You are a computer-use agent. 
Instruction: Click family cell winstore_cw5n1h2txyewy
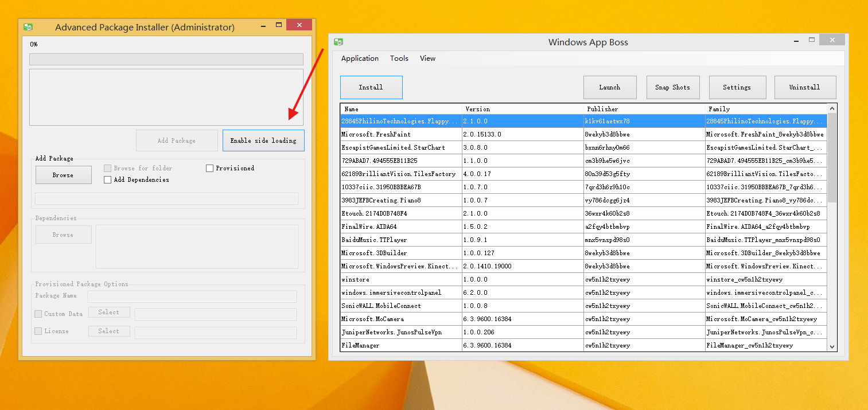coord(766,279)
